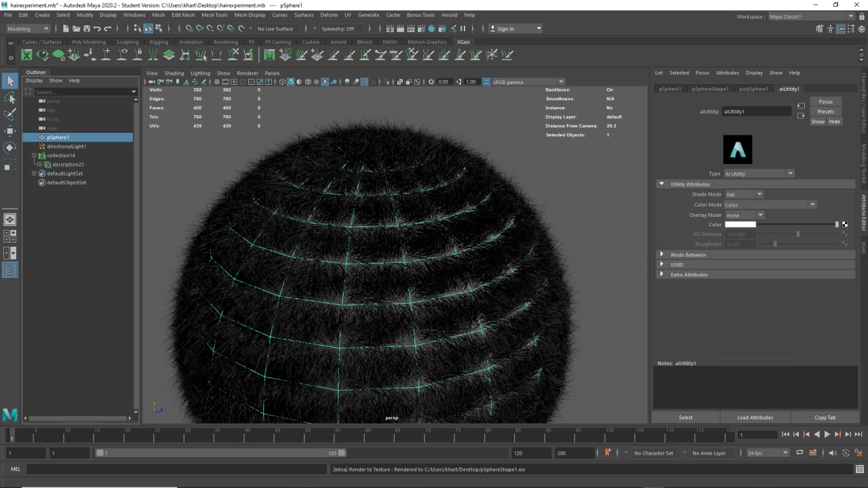Open the Sign In dropdown

pyautogui.click(x=516, y=28)
